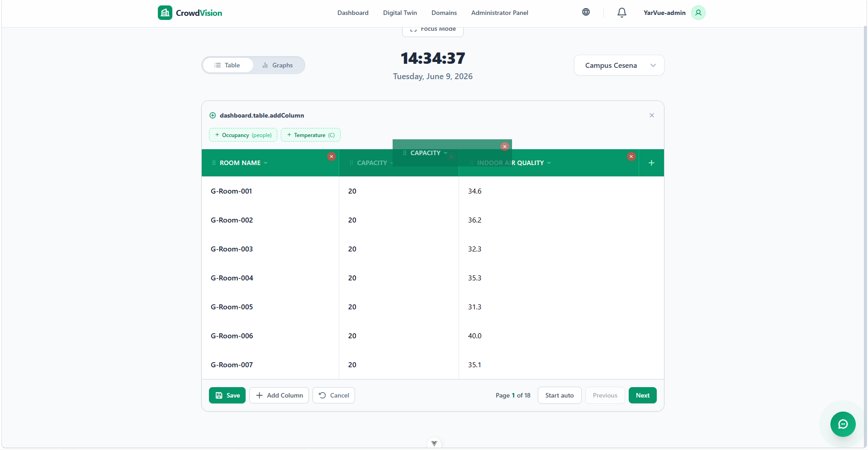868x450 pixels.
Task: Select the G-Room-007 row name
Action: click(232, 365)
